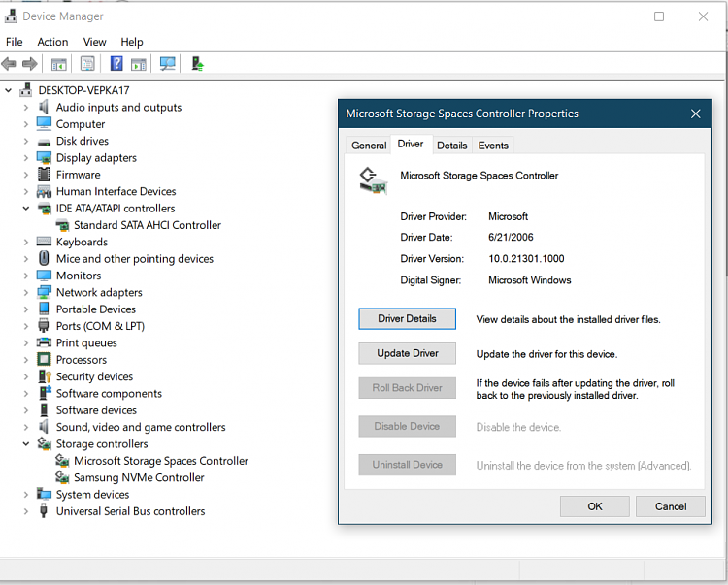This screenshot has height=585, width=728.
Task: Open the Properties toolbar icon
Action: 87,64
